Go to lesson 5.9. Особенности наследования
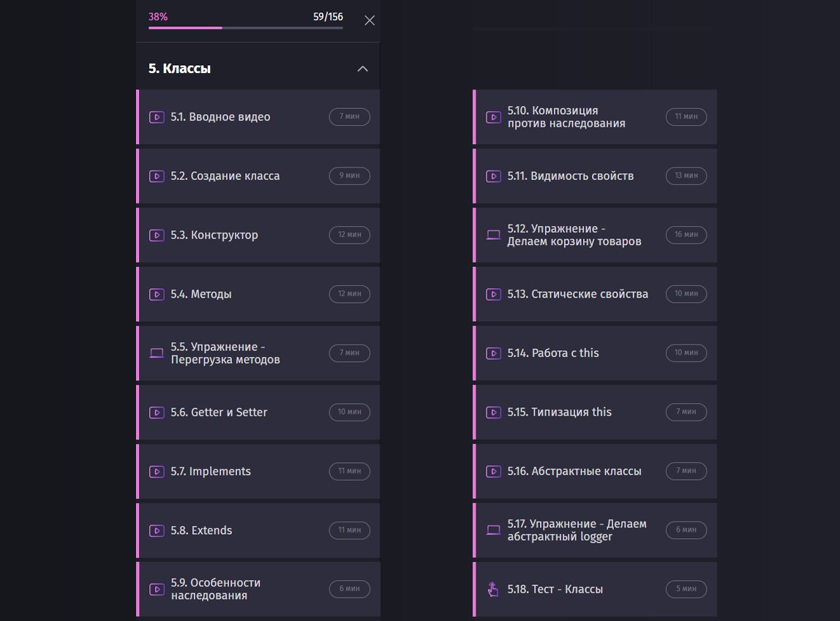840x621 pixels. (215, 589)
